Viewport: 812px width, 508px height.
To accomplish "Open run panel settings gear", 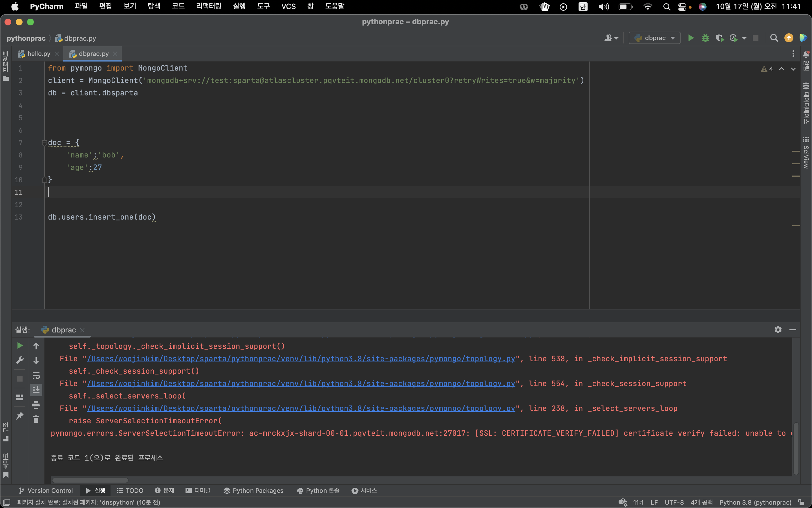I will coord(778,330).
